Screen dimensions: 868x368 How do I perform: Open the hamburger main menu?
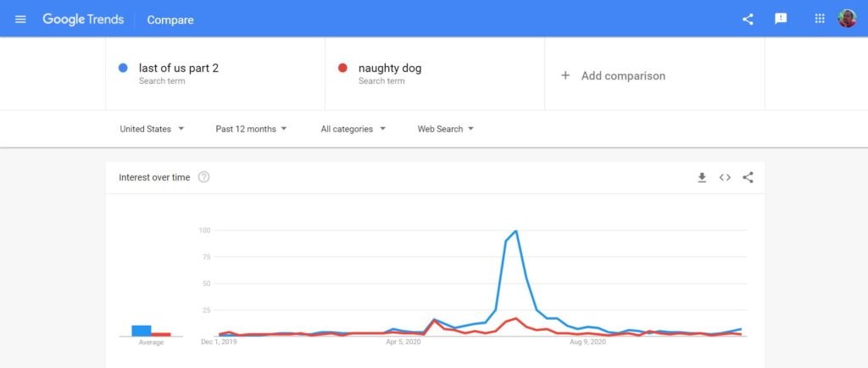[x=20, y=19]
